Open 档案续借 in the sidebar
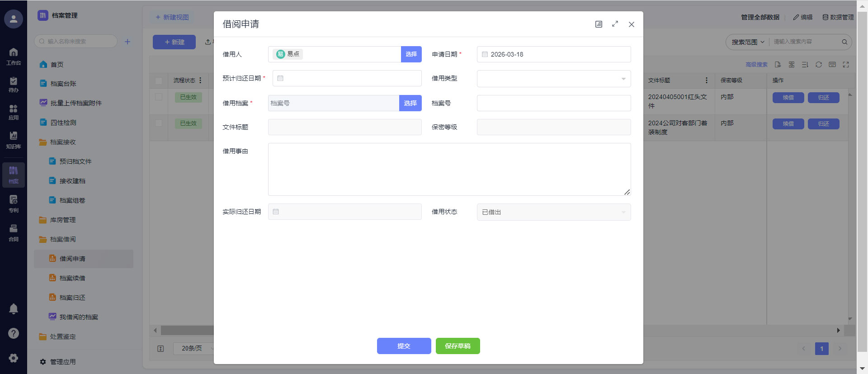This screenshot has height=374, width=868. (x=72, y=278)
